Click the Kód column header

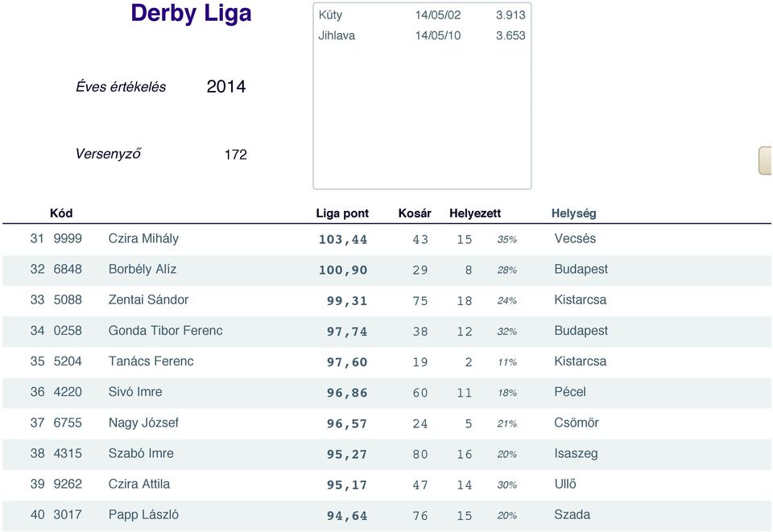pos(61,213)
